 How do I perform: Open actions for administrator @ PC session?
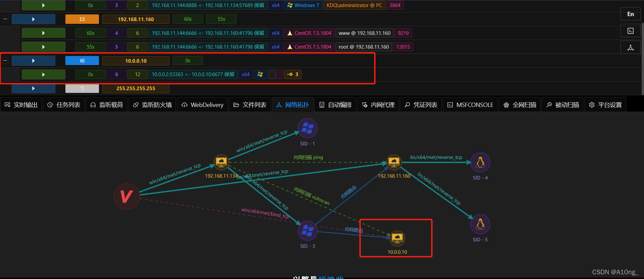(x=44, y=5)
